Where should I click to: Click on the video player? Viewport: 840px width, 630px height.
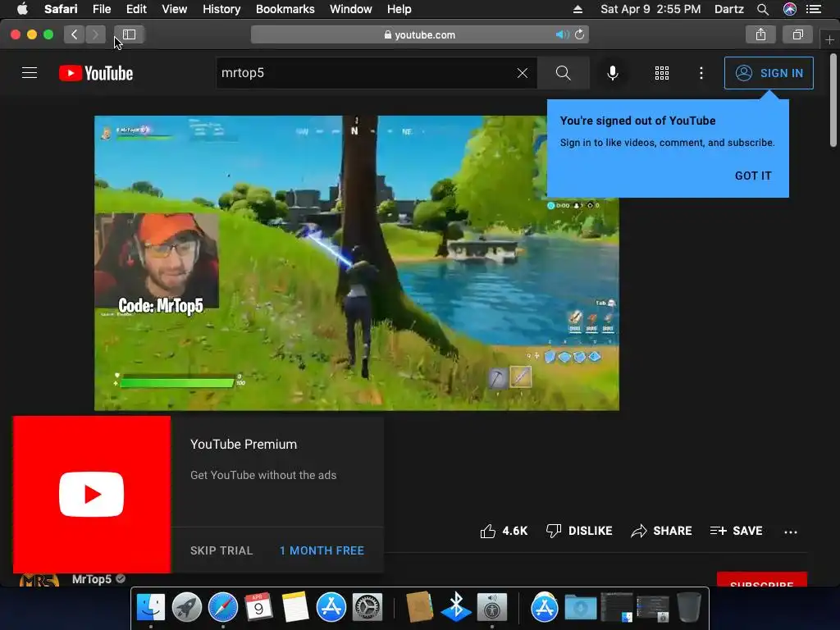tap(357, 263)
